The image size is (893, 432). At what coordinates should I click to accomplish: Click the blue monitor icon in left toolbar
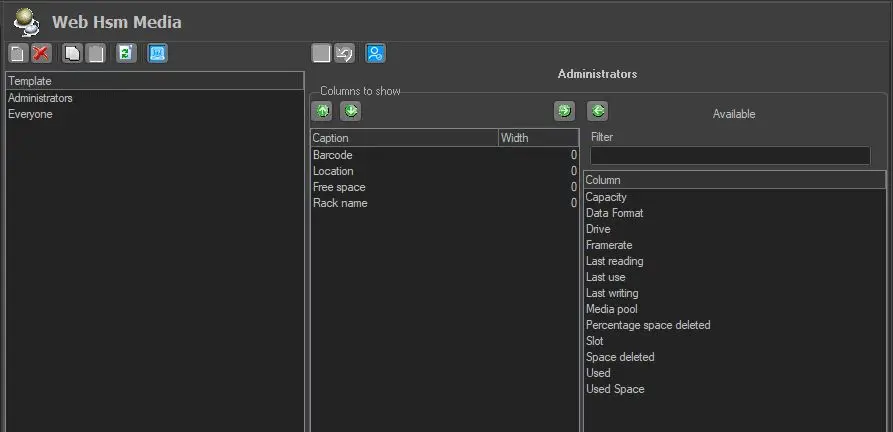(157, 54)
